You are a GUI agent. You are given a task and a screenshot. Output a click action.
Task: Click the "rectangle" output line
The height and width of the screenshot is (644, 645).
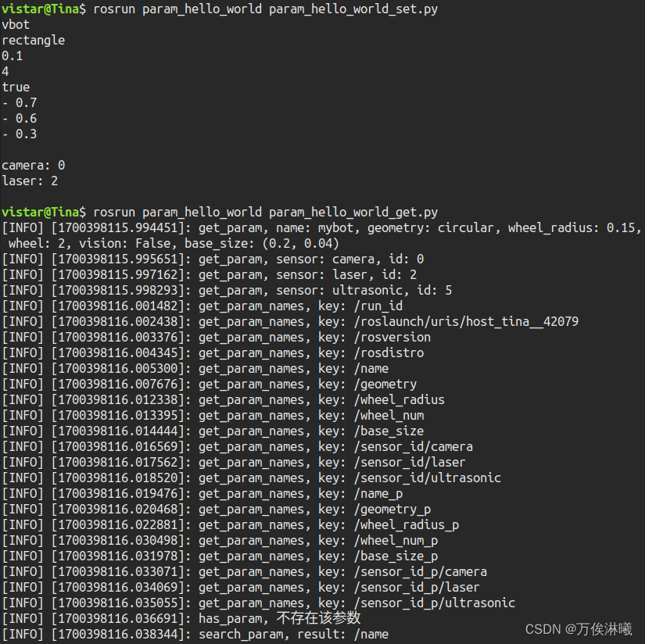pyautogui.click(x=33, y=41)
